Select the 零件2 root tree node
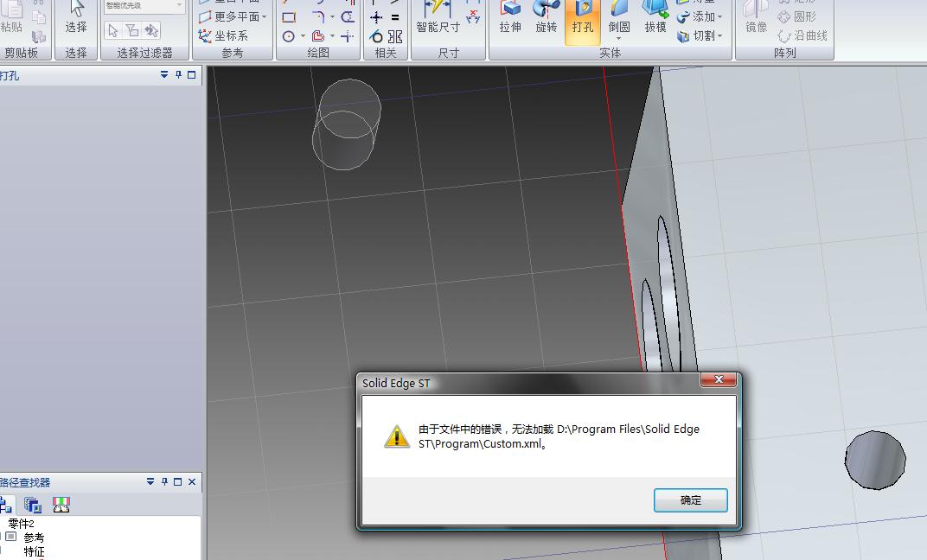 click(x=22, y=524)
